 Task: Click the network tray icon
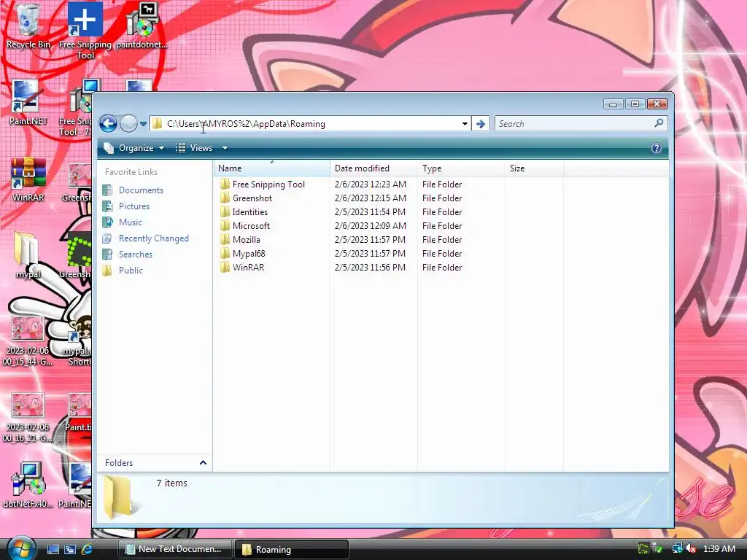pos(677,549)
